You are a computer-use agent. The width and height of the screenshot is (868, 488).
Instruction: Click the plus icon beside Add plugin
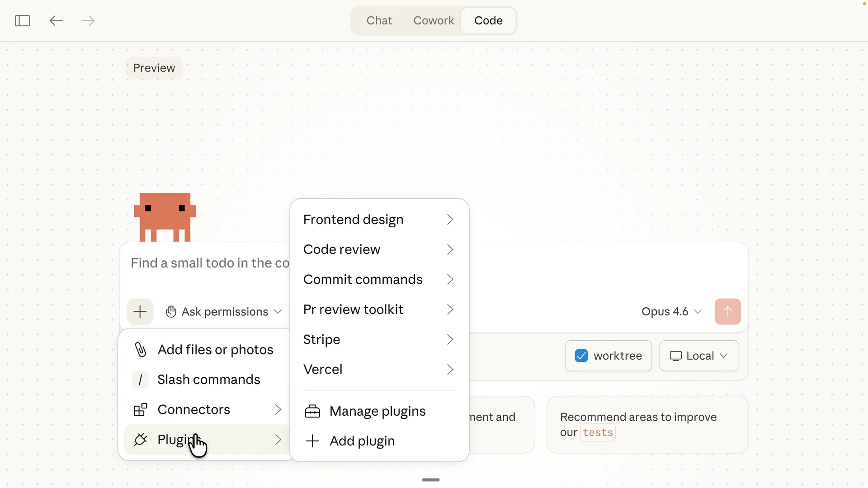click(312, 441)
